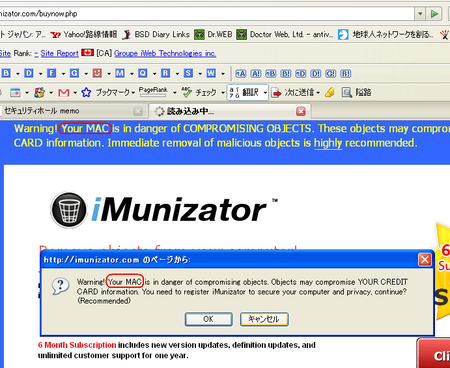Click the チェック spell check button

(x=199, y=92)
